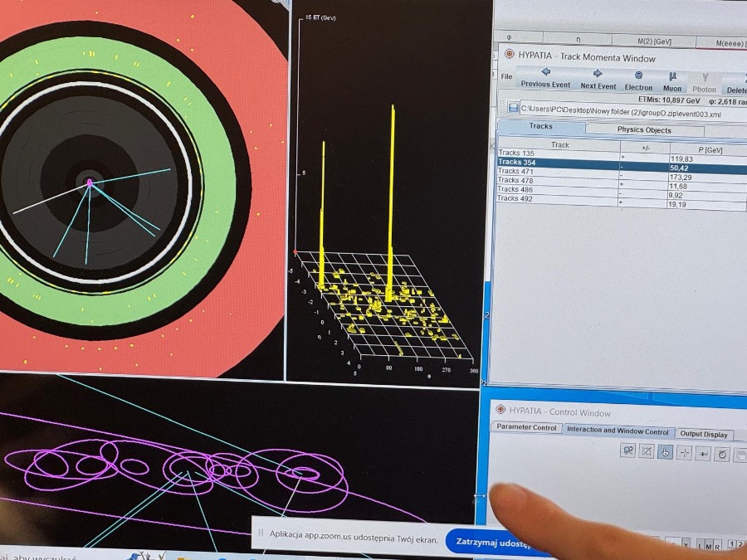
Task: Open the File menu
Action: [x=506, y=77]
